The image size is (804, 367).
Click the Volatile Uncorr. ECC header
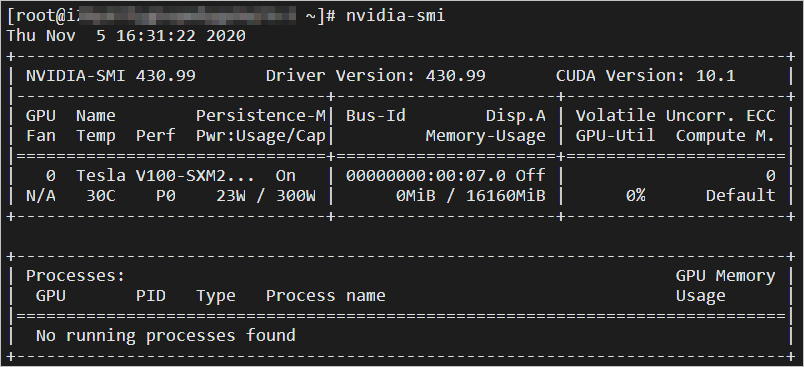click(675, 116)
